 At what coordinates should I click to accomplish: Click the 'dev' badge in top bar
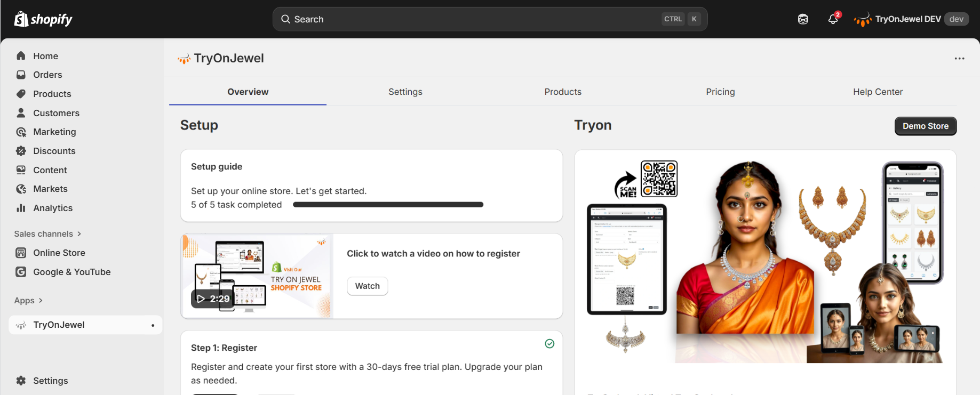point(957,19)
